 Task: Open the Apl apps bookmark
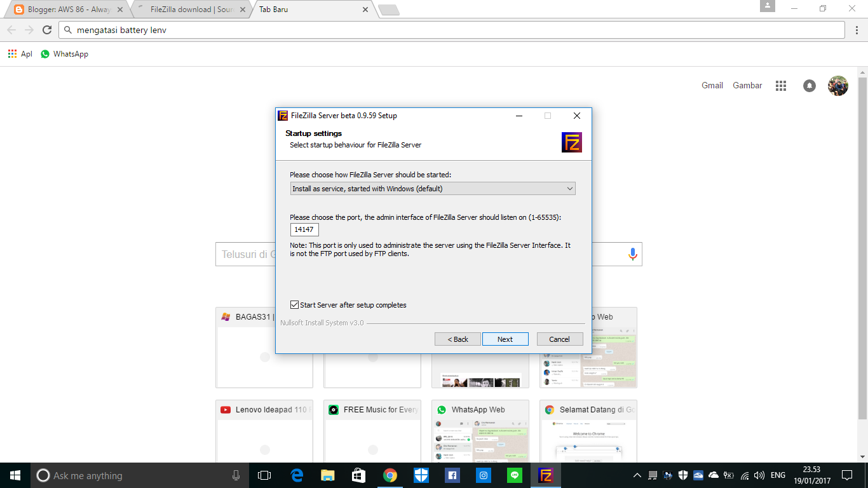tap(20, 54)
